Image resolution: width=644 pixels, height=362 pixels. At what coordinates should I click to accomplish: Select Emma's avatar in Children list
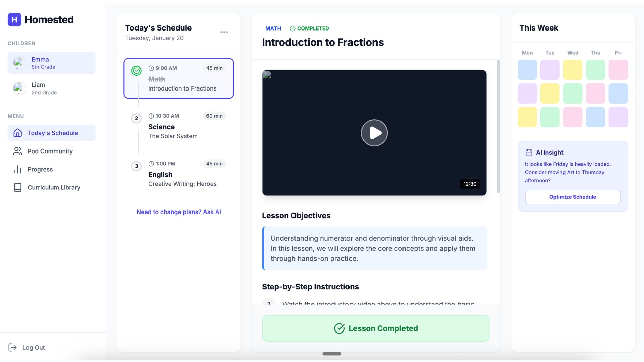(x=19, y=63)
